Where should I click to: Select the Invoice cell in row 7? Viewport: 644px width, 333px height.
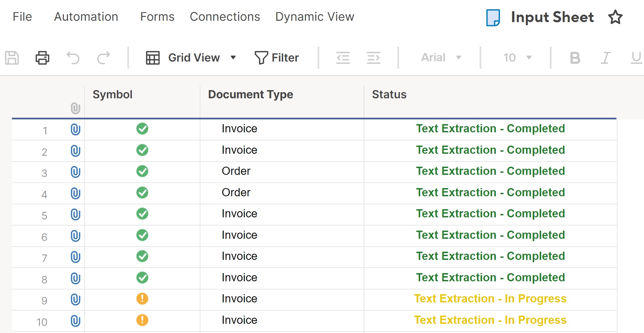(x=282, y=257)
